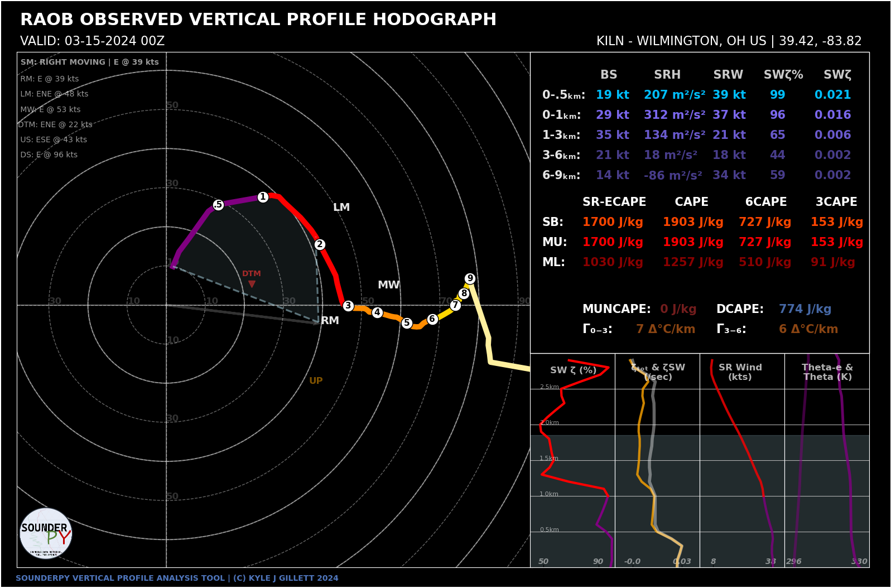Click the MUNCAPE 0 J/kg value
The height and width of the screenshot is (588, 891).
(x=678, y=309)
